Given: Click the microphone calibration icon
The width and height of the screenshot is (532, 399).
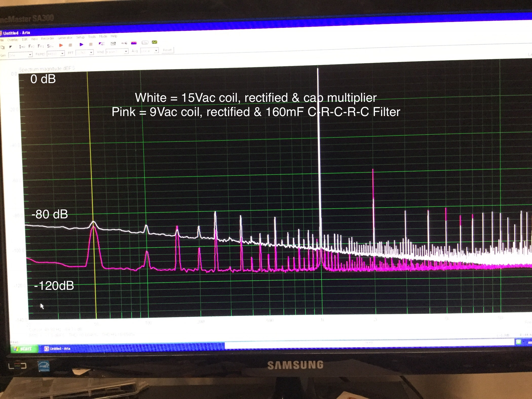Looking at the screenshot, I should click(124, 43).
